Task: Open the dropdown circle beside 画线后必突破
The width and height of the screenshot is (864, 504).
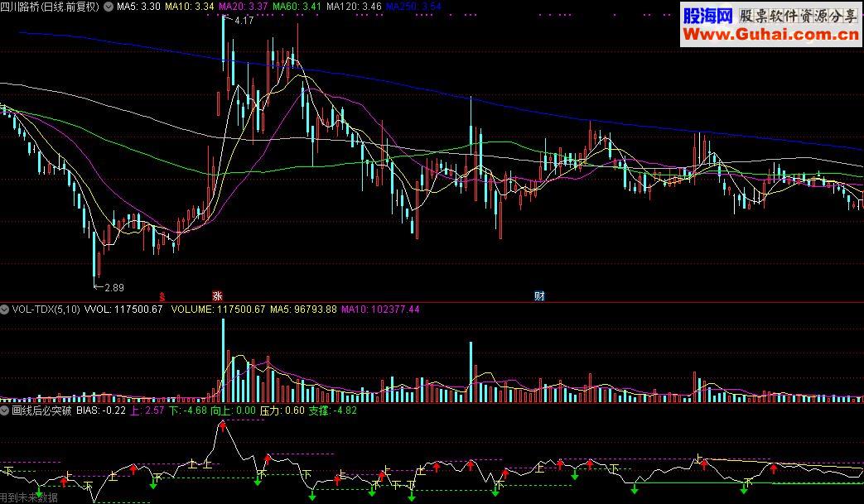Action: pos(5,410)
